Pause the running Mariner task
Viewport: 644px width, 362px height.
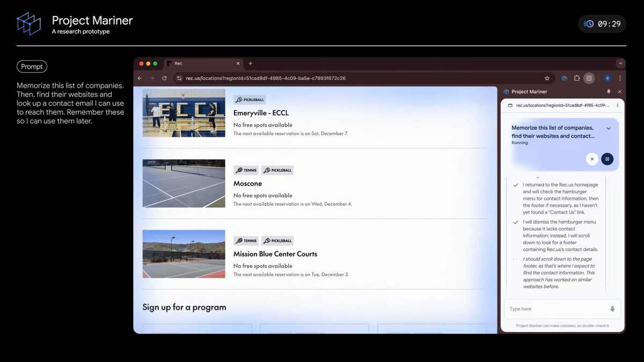coord(607,159)
